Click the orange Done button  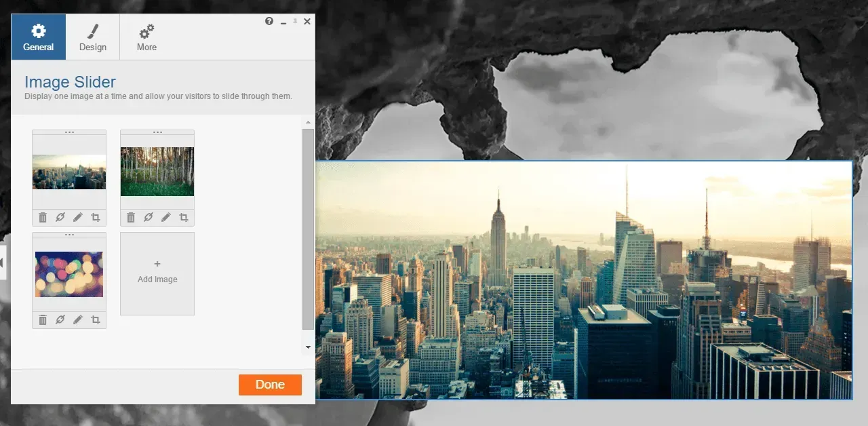pyautogui.click(x=270, y=385)
